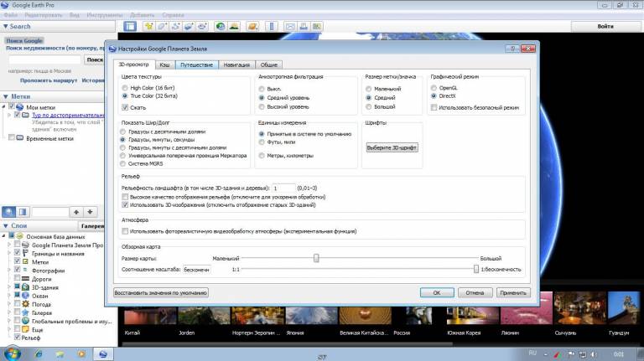This screenshot has height=361, width=644.
Task: Enable Использовать безопасный режим checkbox
Action: 434,107
